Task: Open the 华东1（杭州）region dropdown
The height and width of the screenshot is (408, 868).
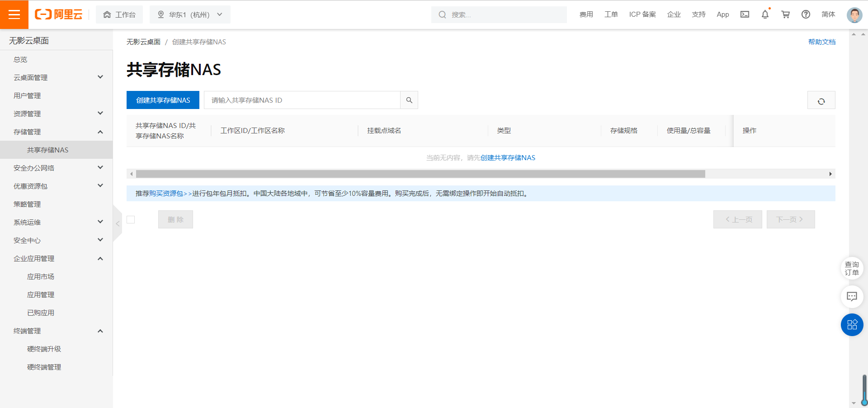Action: point(190,14)
